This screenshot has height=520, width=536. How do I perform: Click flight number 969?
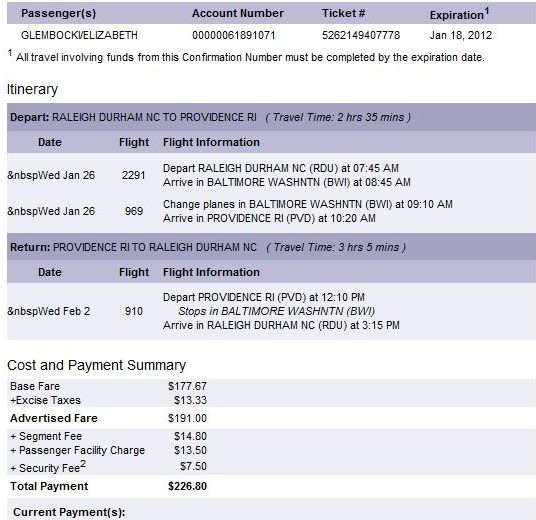point(134,211)
